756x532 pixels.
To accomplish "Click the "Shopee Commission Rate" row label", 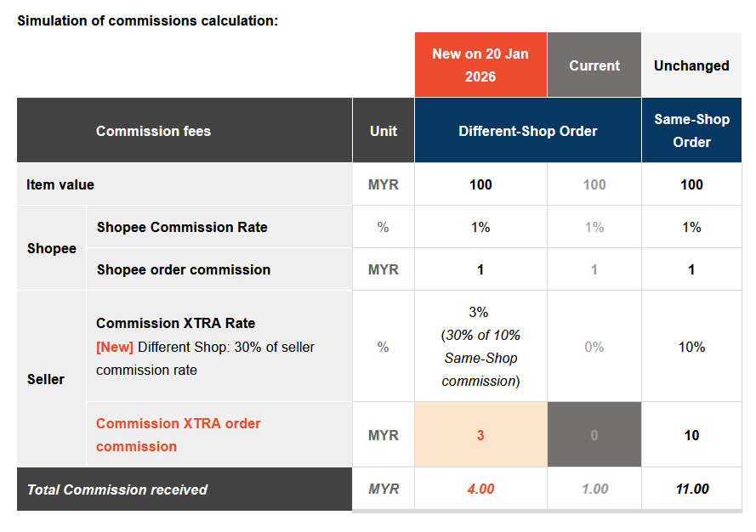I will click(182, 227).
